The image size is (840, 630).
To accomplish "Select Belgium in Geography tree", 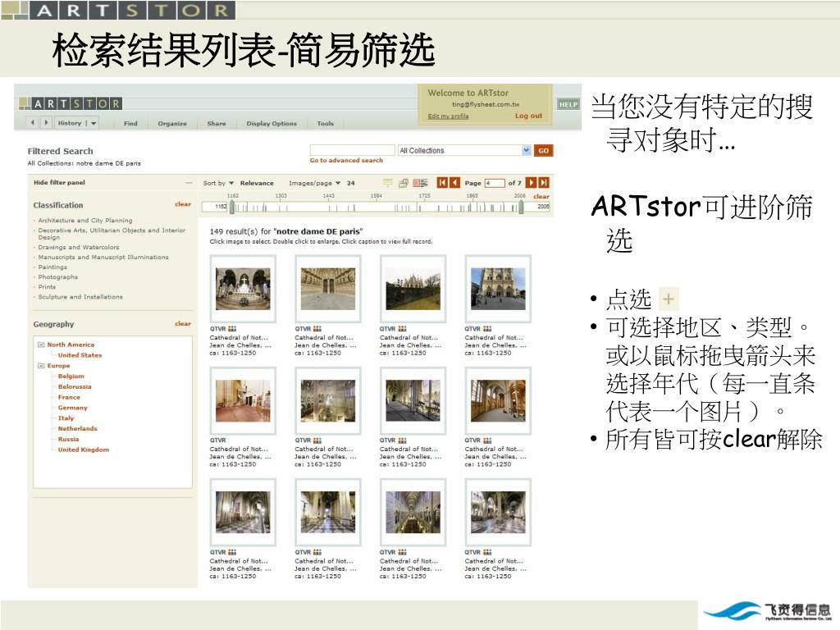I will pyautogui.click(x=71, y=376).
